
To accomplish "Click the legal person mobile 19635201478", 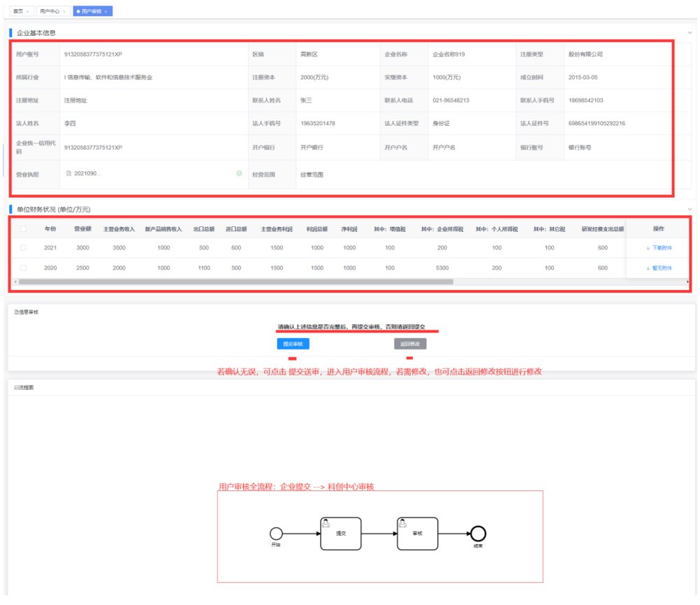I will pyautogui.click(x=318, y=123).
